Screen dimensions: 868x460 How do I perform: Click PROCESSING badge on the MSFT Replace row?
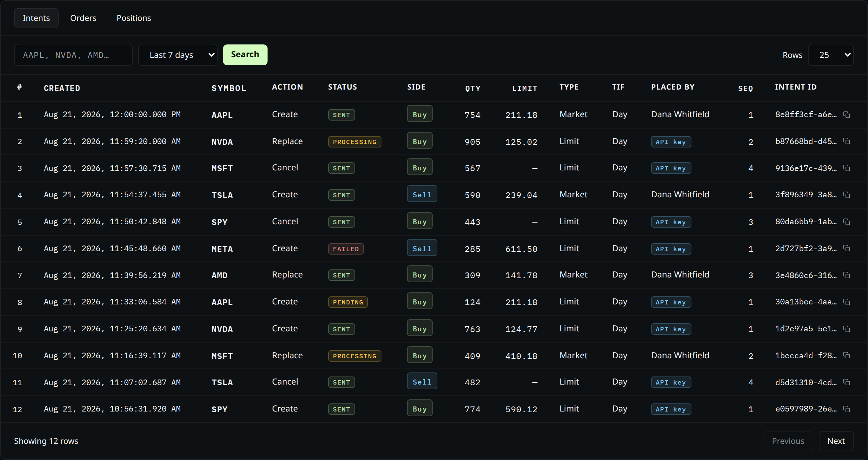tap(354, 356)
